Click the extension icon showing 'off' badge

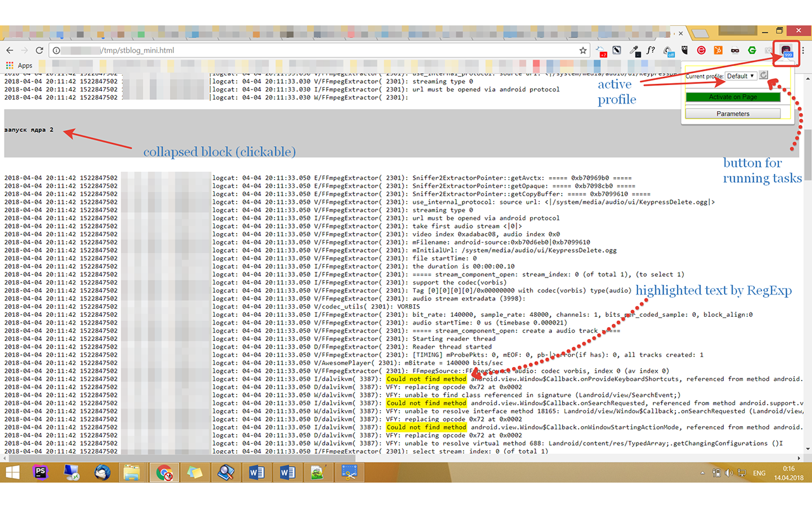669,51
